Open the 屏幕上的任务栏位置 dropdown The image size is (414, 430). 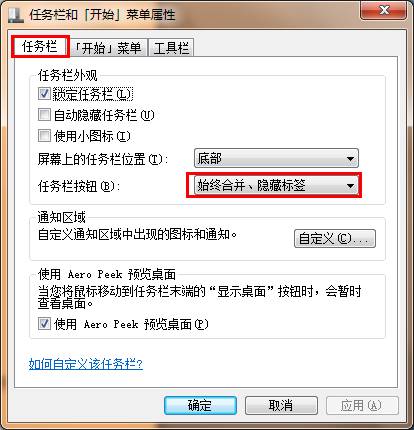coord(276,158)
